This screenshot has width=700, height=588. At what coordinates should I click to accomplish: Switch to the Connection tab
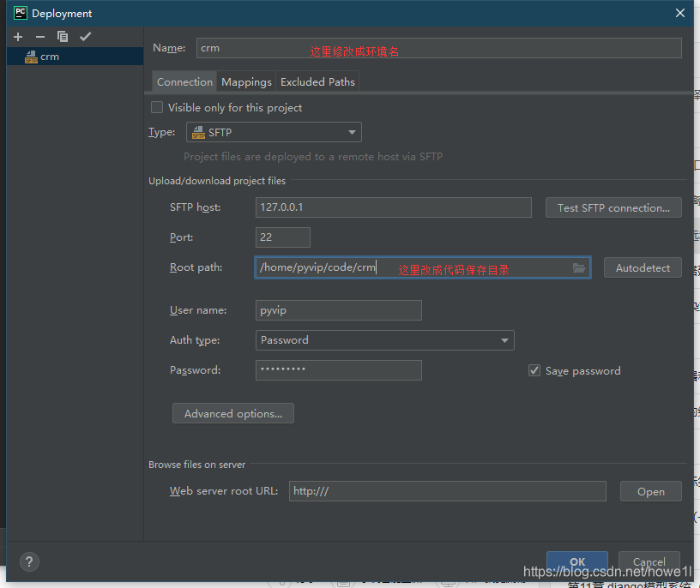184,82
